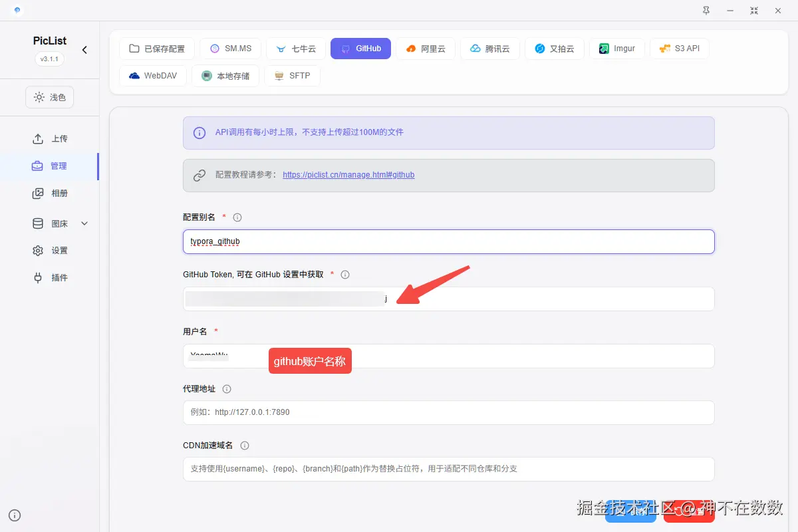Click the API调用有每小时上限 notice text

click(x=309, y=132)
